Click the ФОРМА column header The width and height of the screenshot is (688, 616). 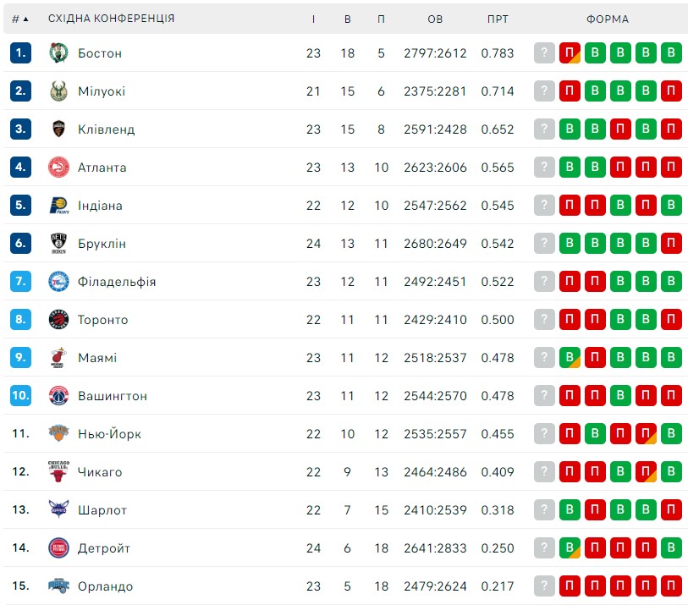608,19
